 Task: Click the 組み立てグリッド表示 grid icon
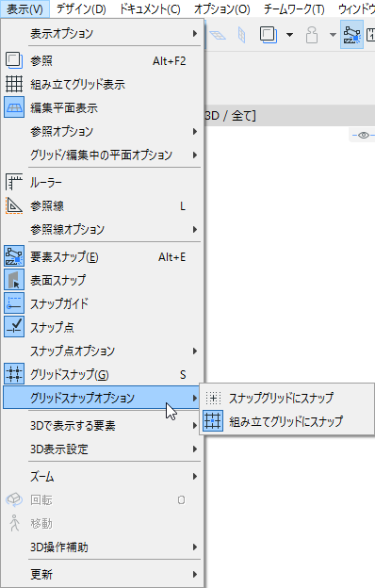(14, 84)
